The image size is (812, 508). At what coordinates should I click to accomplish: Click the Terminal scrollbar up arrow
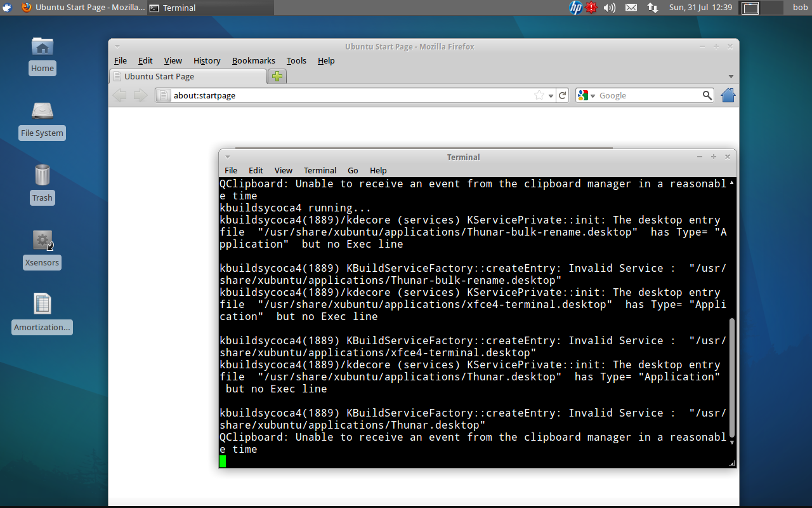[x=731, y=183]
